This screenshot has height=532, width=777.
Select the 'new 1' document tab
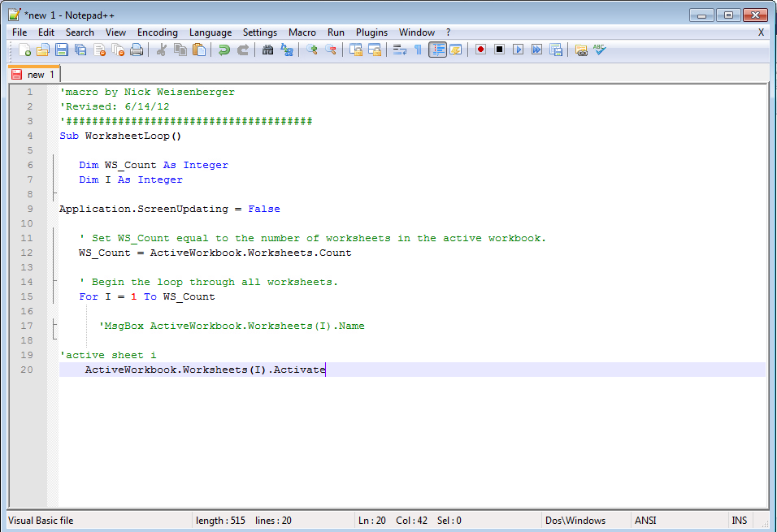(x=34, y=74)
